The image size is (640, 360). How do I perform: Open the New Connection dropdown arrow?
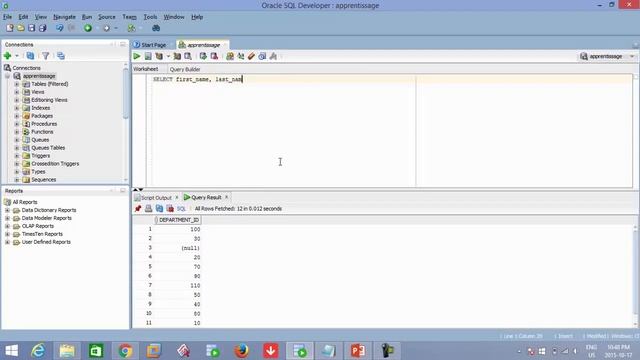[17, 56]
